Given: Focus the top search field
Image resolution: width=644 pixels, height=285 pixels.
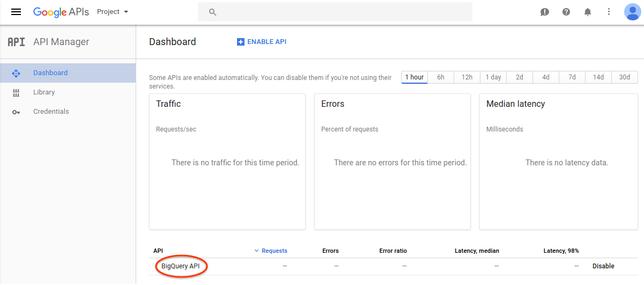Looking at the screenshot, I should point(335,12).
